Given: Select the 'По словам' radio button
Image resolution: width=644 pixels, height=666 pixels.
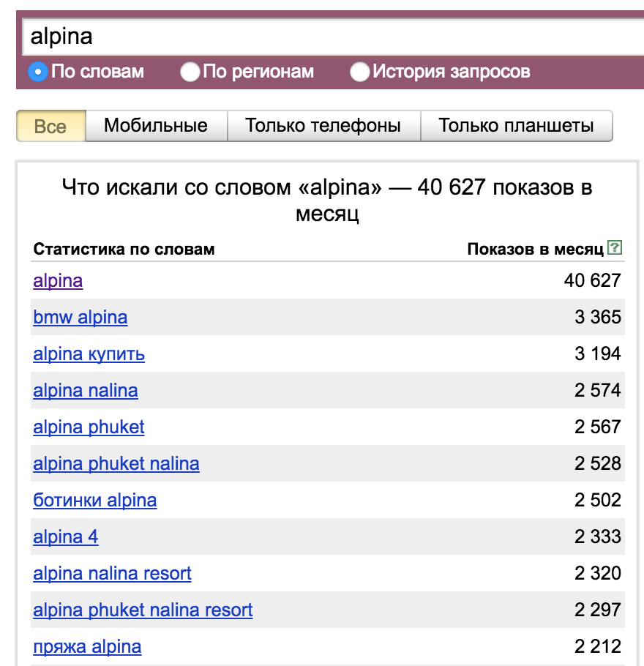Looking at the screenshot, I should point(38,72).
